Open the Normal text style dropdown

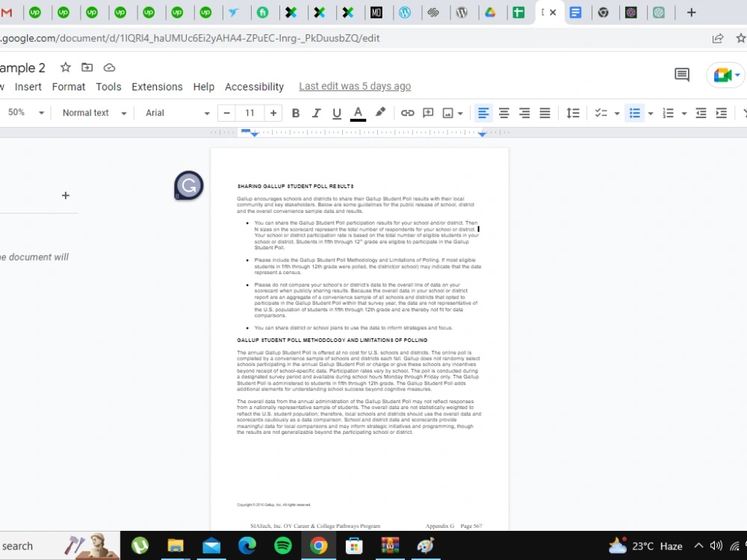click(94, 113)
